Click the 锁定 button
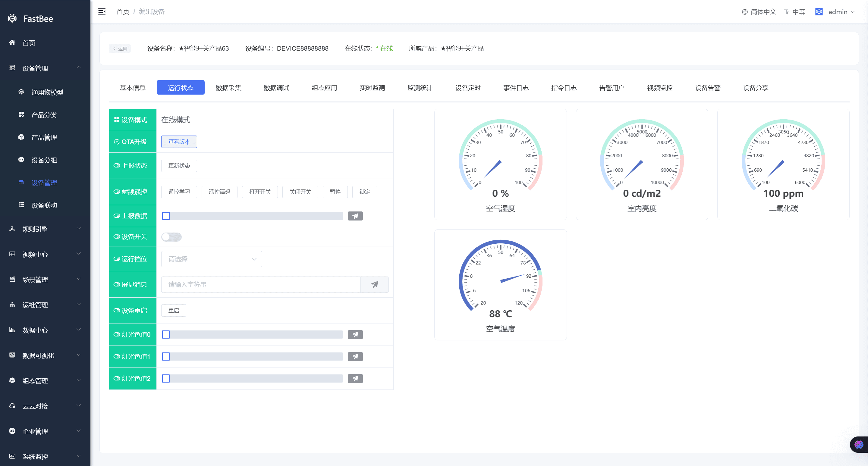Screen dimensions: 868x466 point(365,192)
